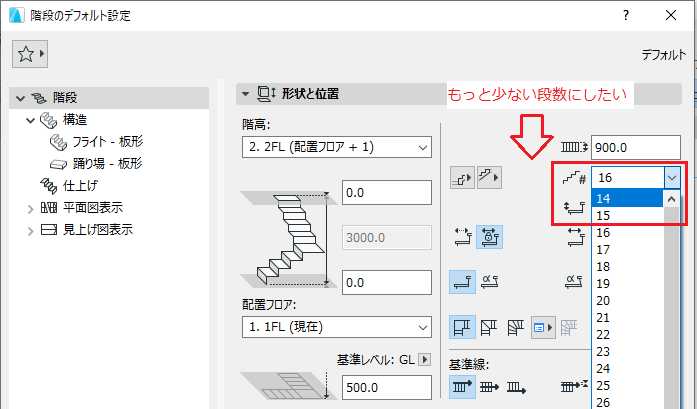Select フライト - 板形 in the tree
Screen dimensions: 697x409
tap(108, 141)
